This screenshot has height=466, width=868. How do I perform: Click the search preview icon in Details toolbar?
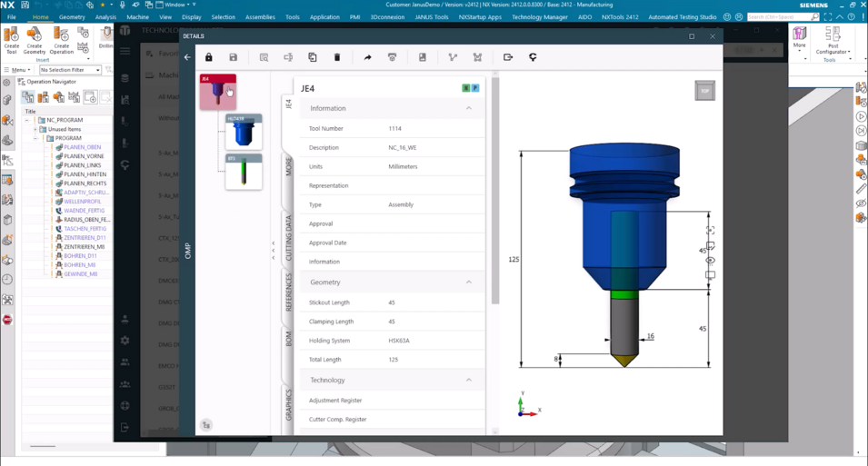tap(264, 57)
